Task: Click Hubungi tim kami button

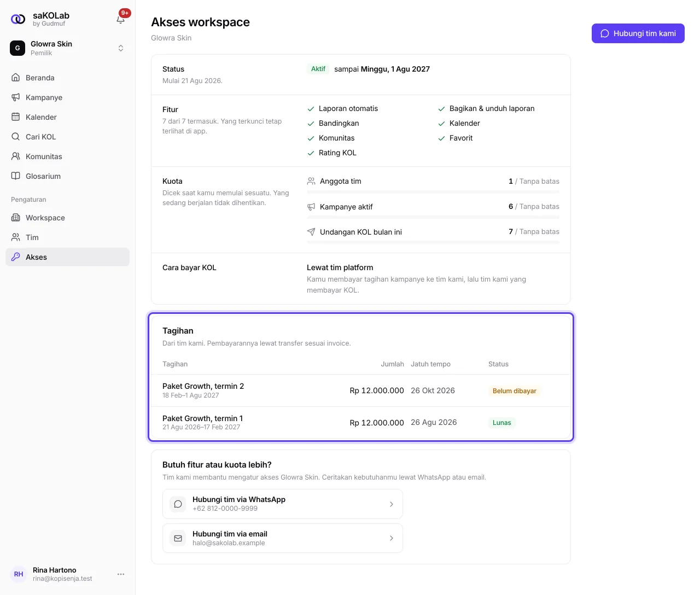Action: [638, 33]
